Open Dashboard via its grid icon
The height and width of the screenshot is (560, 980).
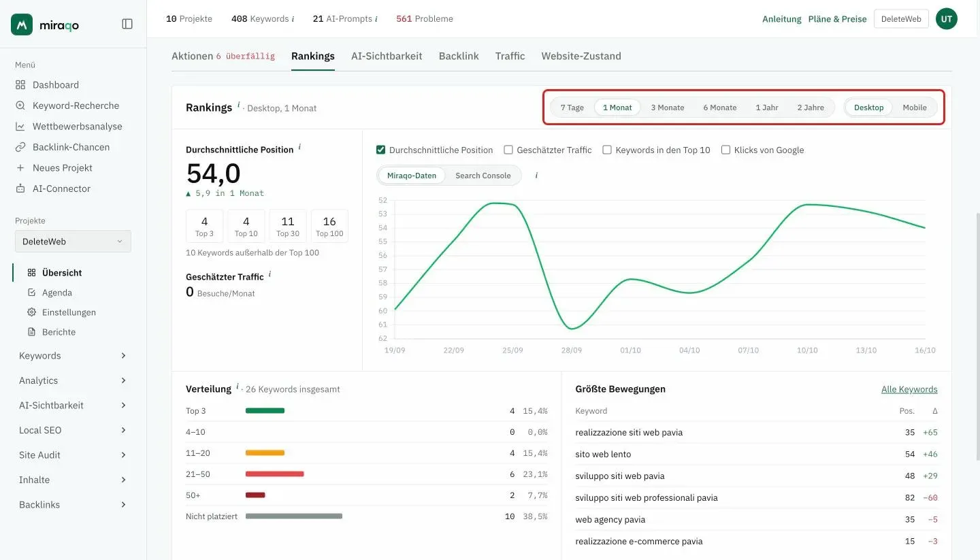click(x=20, y=85)
